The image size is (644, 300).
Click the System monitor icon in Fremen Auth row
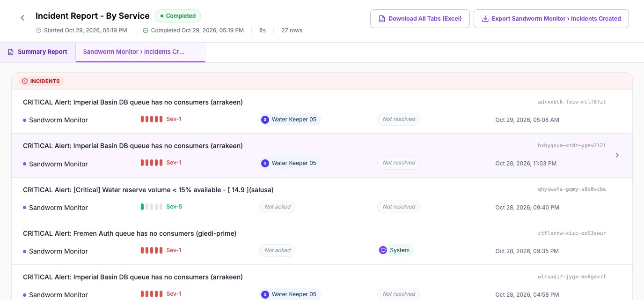click(383, 250)
